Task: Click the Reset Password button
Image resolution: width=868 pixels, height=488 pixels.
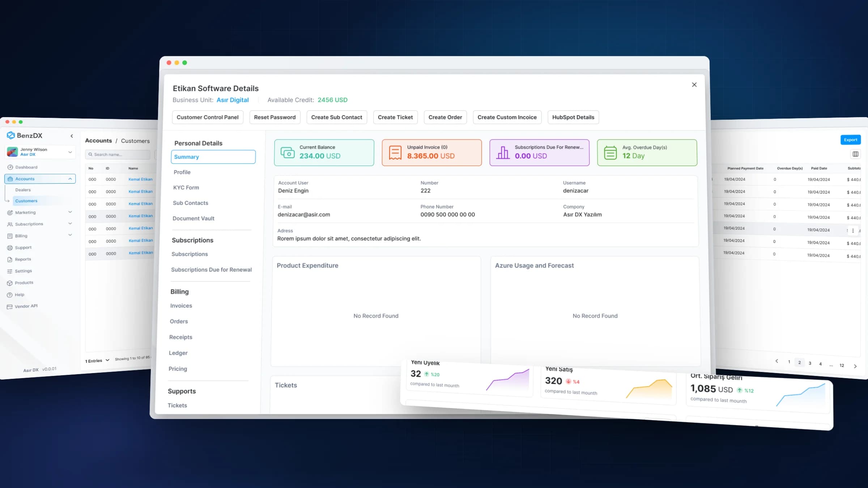Action: pyautogui.click(x=275, y=117)
